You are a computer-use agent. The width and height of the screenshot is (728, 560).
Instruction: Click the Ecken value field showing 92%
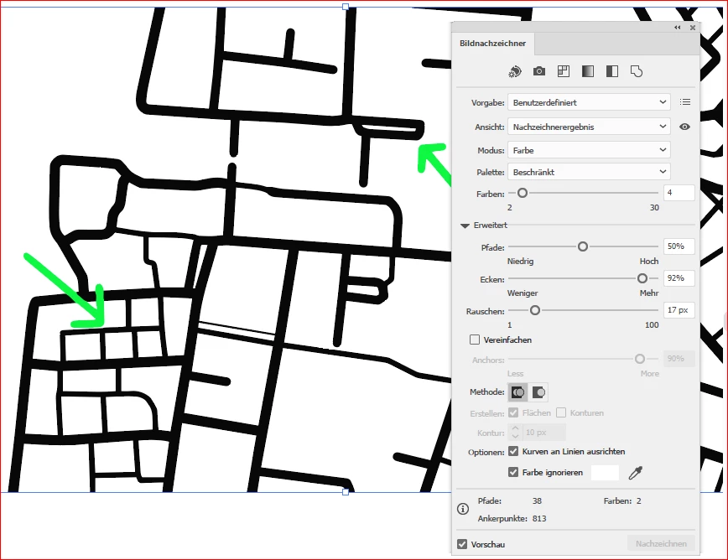click(679, 278)
